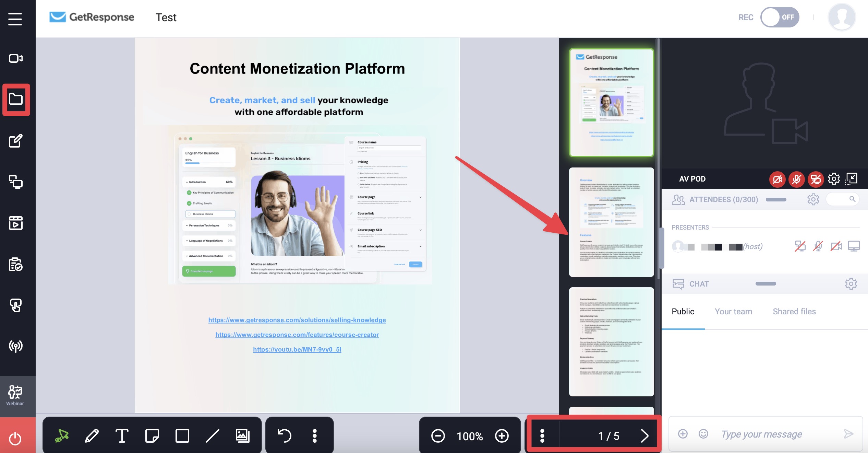Toggle host camera permission
The width and height of the screenshot is (868, 453).
[836, 246]
